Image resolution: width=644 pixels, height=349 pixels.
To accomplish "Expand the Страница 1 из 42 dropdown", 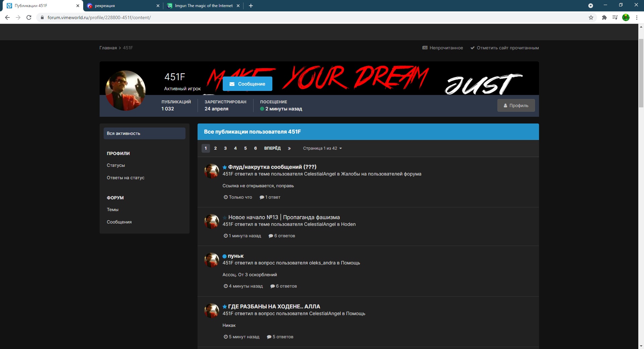I will pos(322,148).
